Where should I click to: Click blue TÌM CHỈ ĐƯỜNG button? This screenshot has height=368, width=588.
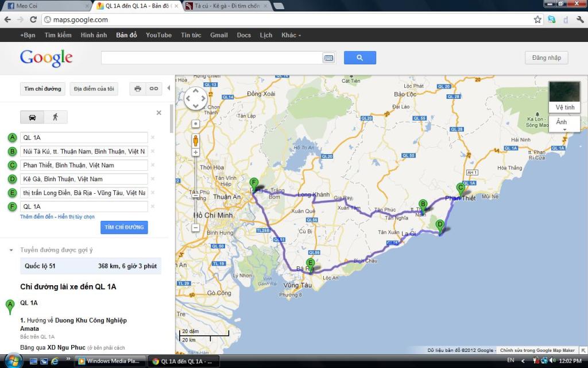pyautogui.click(x=124, y=227)
